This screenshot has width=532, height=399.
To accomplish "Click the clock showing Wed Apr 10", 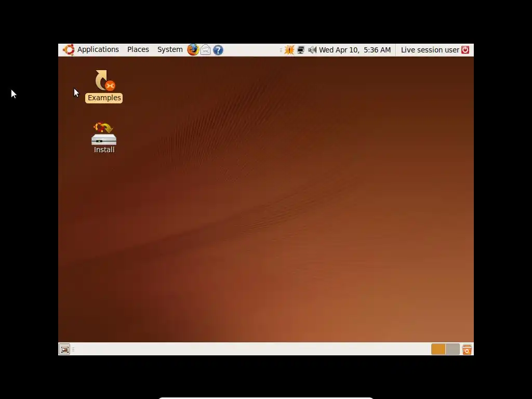I will pos(355,50).
